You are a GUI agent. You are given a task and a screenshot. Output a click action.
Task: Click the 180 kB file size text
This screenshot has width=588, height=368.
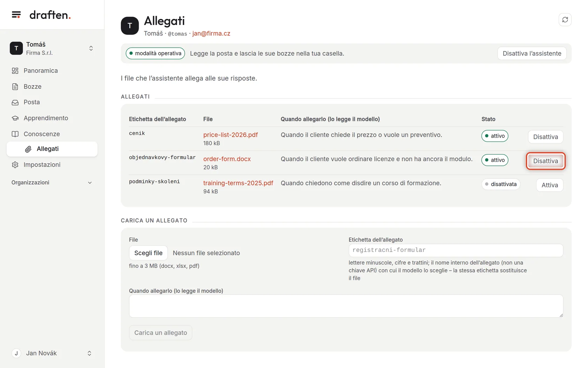[x=212, y=143]
